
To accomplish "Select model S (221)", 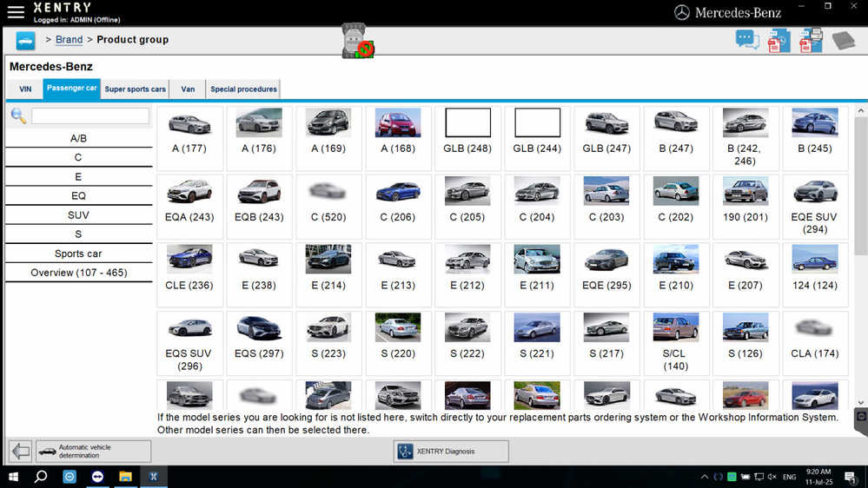I will tap(537, 343).
